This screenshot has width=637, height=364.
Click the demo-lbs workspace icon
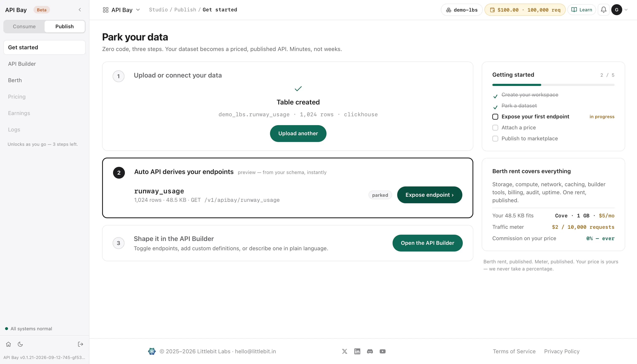tap(448, 10)
